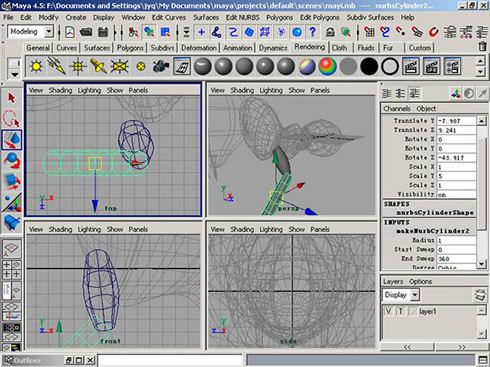
Task: Open Panels menu in top viewport
Action: pos(138,90)
